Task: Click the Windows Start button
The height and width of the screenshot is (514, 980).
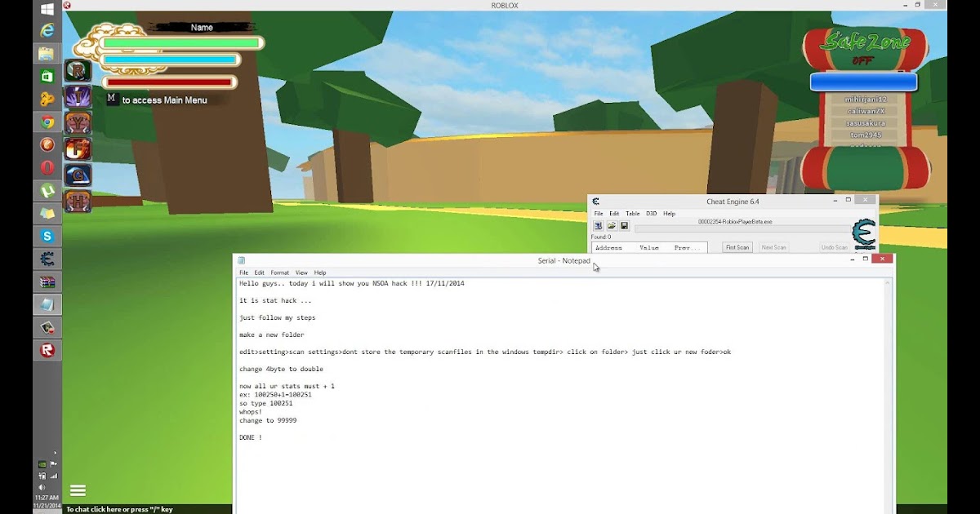Action: click(x=47, y=9)
